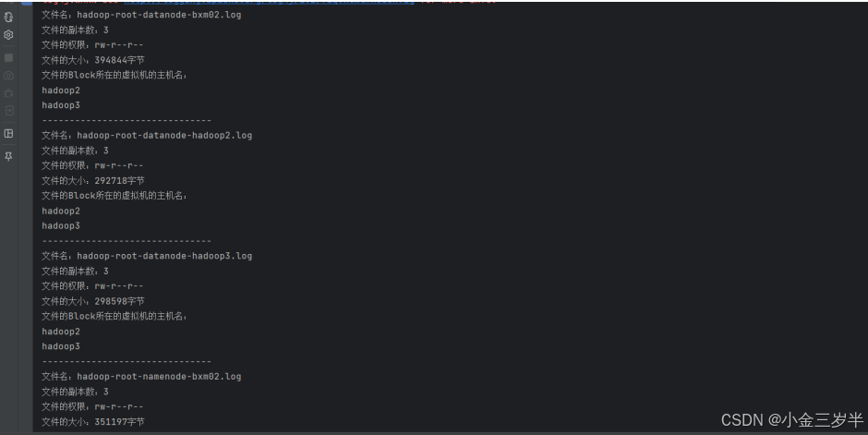This screenshot has width=868, height=435.
Task: Click the Stop process square icon
Action: (8, 57)
